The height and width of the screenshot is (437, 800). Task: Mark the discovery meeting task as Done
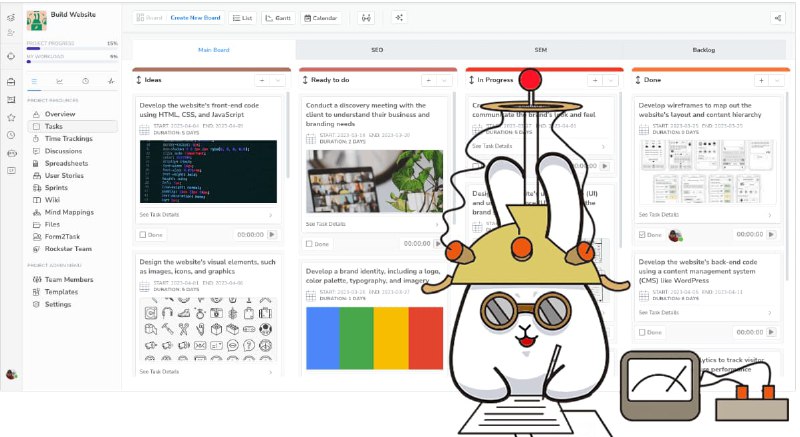[309, 243]
